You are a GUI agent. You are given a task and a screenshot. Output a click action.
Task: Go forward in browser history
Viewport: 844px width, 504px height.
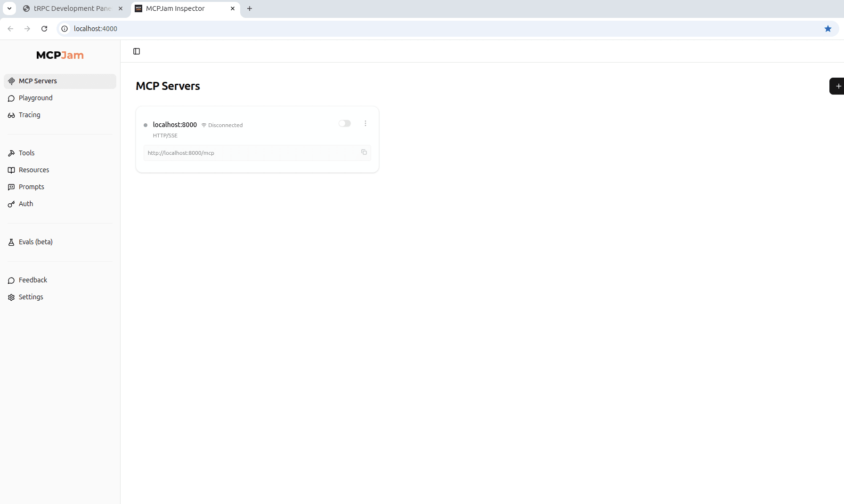click(27, 29)
